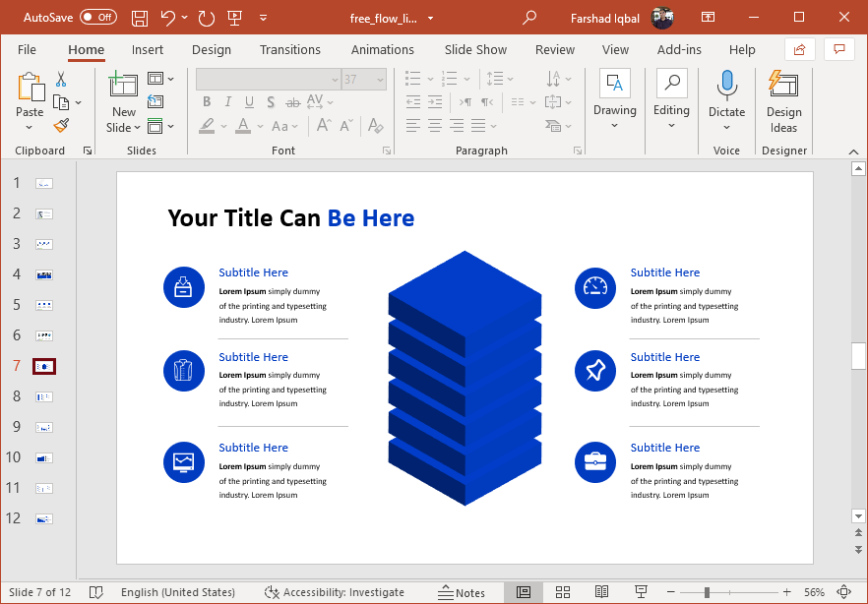Viewport: 868px width, 604px height.
Task: Click Accessibility: Investigate in status bar
Action: point(335,592)
